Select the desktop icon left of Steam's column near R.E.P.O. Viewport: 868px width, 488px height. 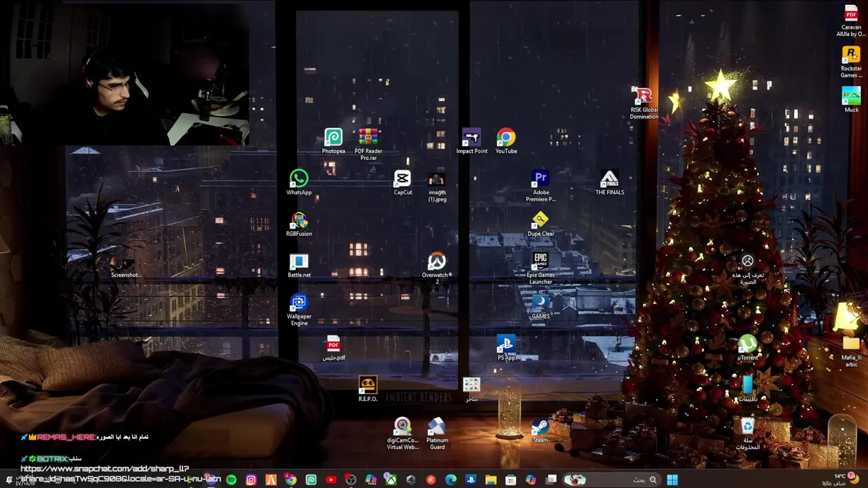tap(471, 389)
